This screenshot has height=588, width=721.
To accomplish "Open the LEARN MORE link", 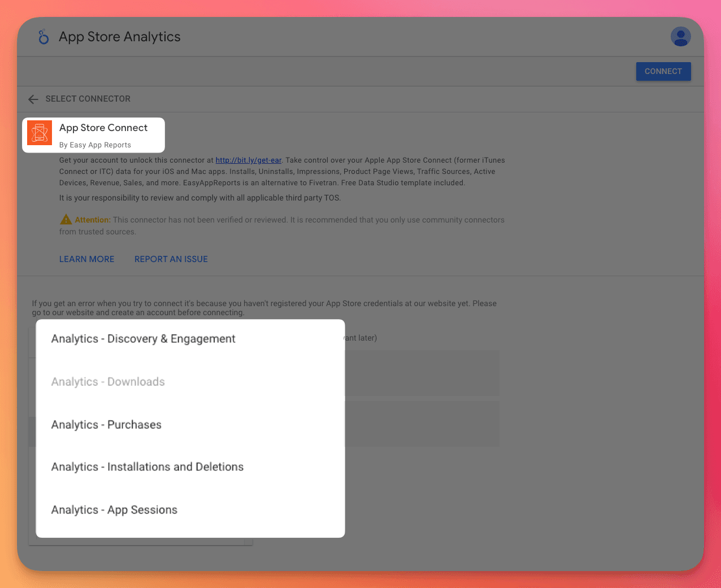I will pyautogui.click(x=87, y=259).
